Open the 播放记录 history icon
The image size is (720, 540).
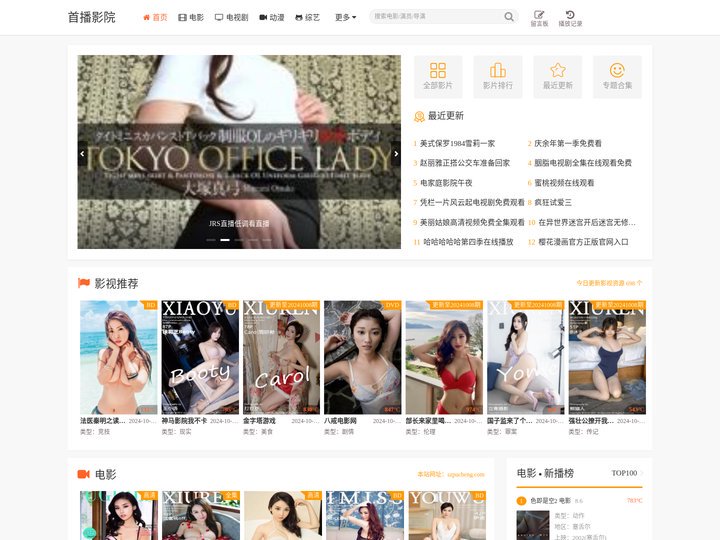[570, 18]
